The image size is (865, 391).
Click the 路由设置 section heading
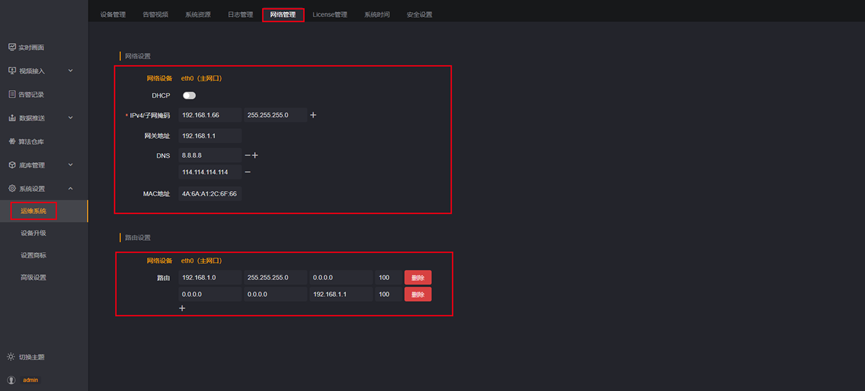tap(138, 238)
